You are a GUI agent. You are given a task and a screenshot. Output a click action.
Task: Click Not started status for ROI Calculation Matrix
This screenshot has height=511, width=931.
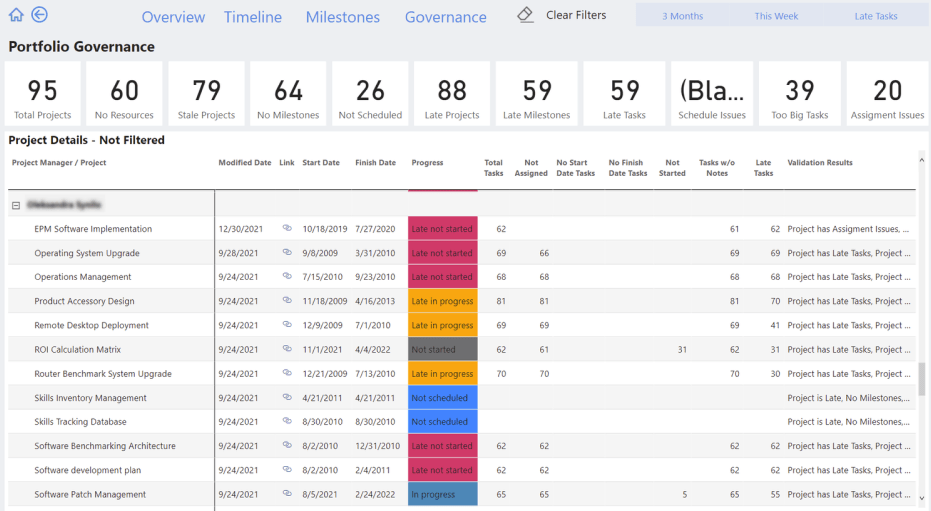click(x=442, y=350)
